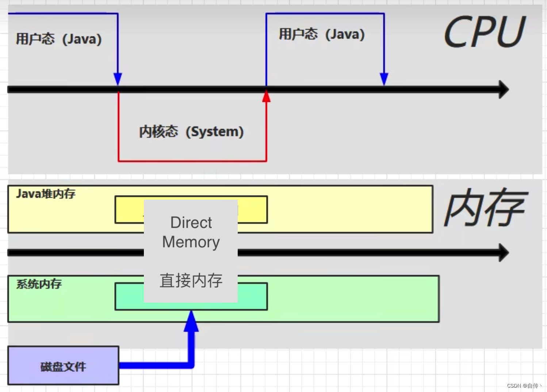
Task: Select the 磁盘文件 box
Action: pos(63,365)
